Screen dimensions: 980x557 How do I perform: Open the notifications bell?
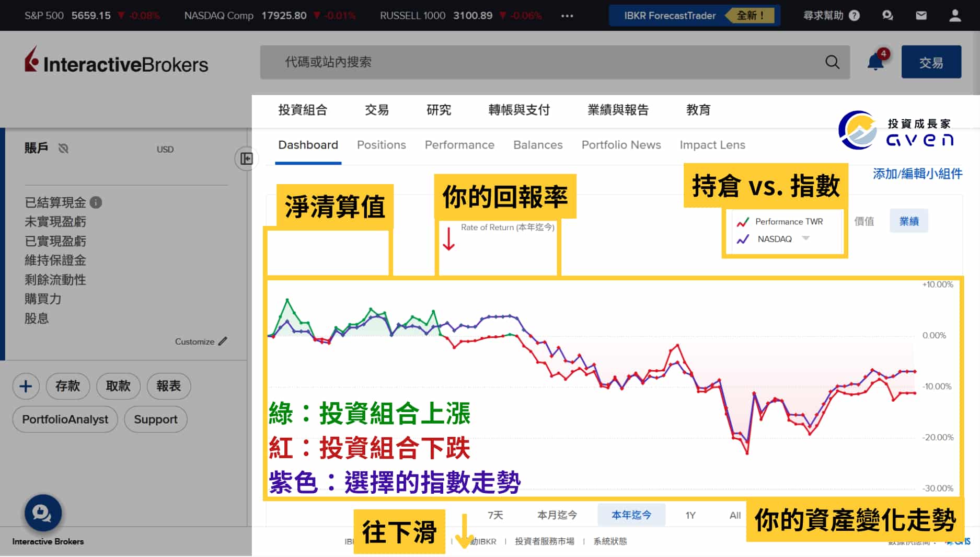click(x=876, y=62)
